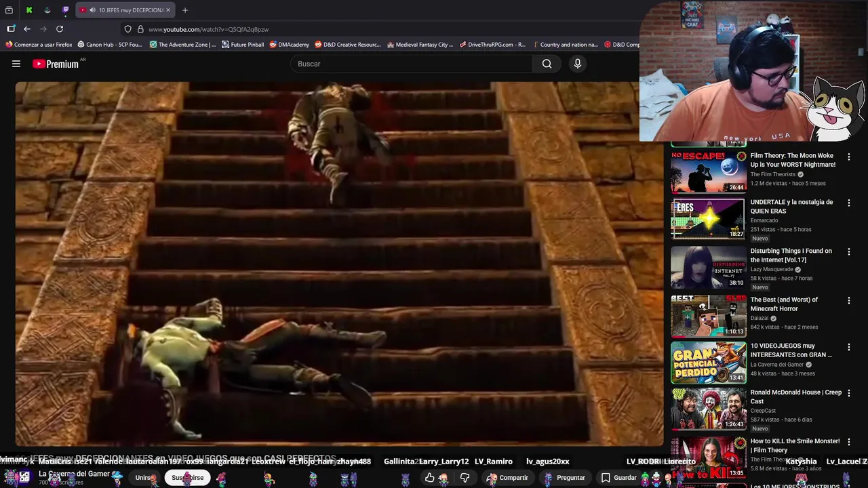Switch to the pinned Kick tab

(x=29, y=10)
